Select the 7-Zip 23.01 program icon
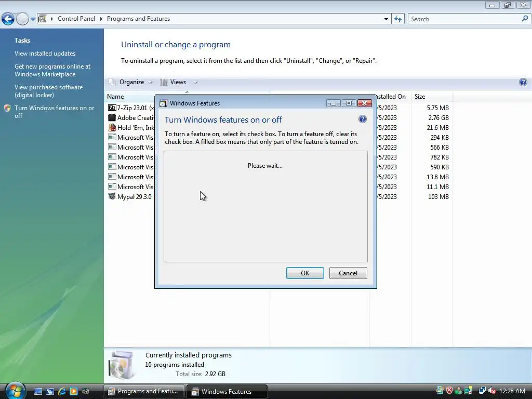 click(x=112, y=108)
